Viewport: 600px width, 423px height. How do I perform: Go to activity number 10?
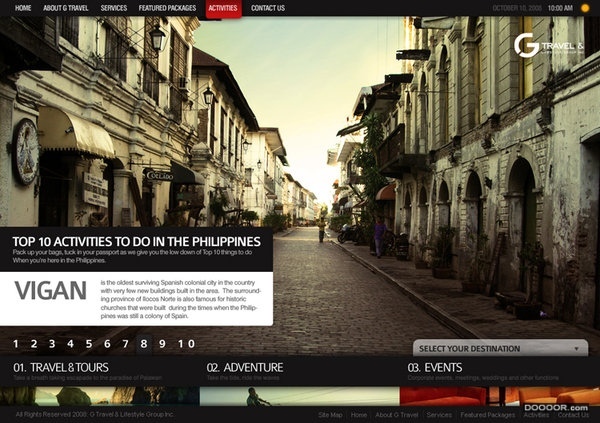pos(186,344)
